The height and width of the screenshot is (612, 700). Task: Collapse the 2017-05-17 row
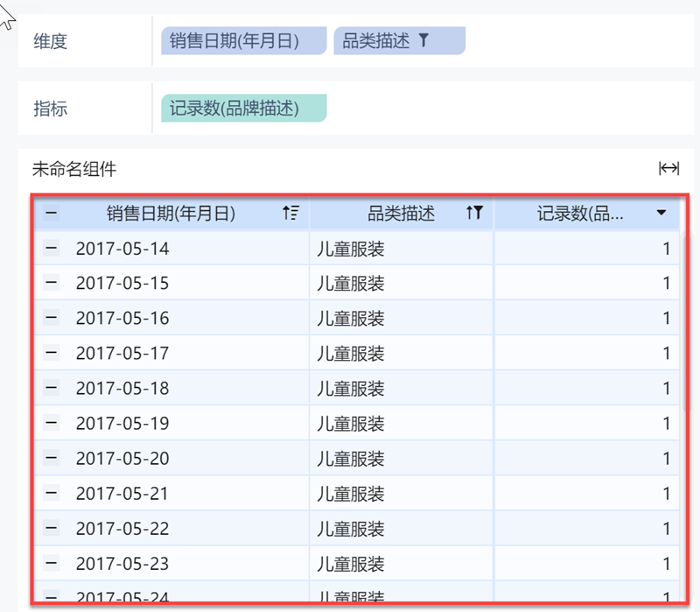click(x=52, y=354)
